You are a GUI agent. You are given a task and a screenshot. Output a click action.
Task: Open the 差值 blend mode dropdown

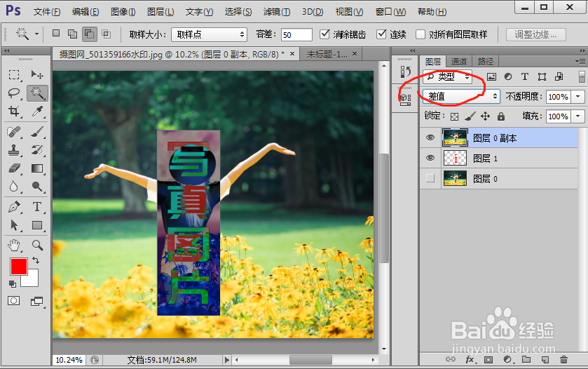coord(461,97)
